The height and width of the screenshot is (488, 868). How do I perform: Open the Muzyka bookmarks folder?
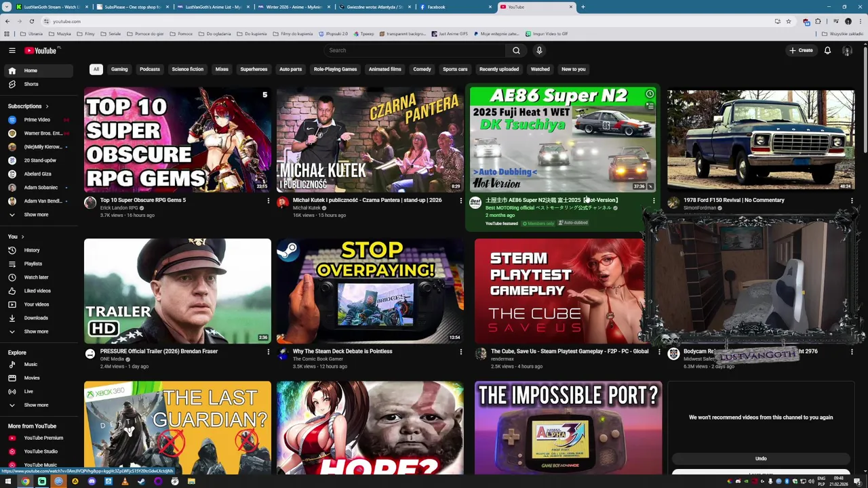pyautogui.click(x=59, y=34)
